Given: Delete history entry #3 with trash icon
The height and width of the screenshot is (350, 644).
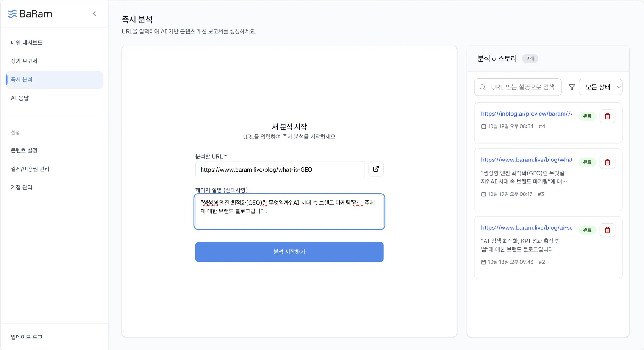Looking at the screenshot, I should (x=607, y=162).
